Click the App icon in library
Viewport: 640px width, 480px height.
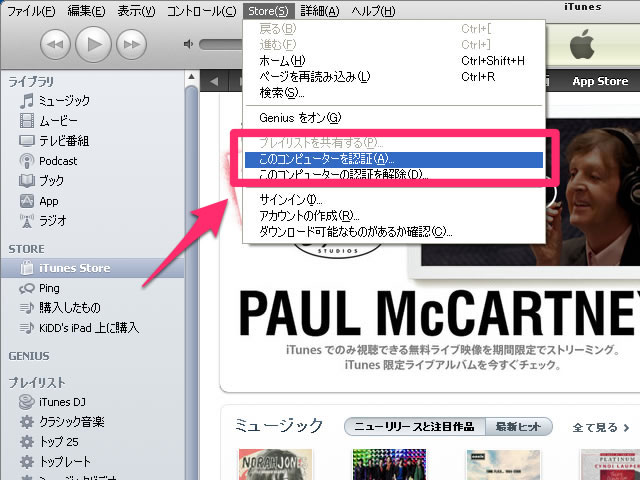[x=27, y=201]
